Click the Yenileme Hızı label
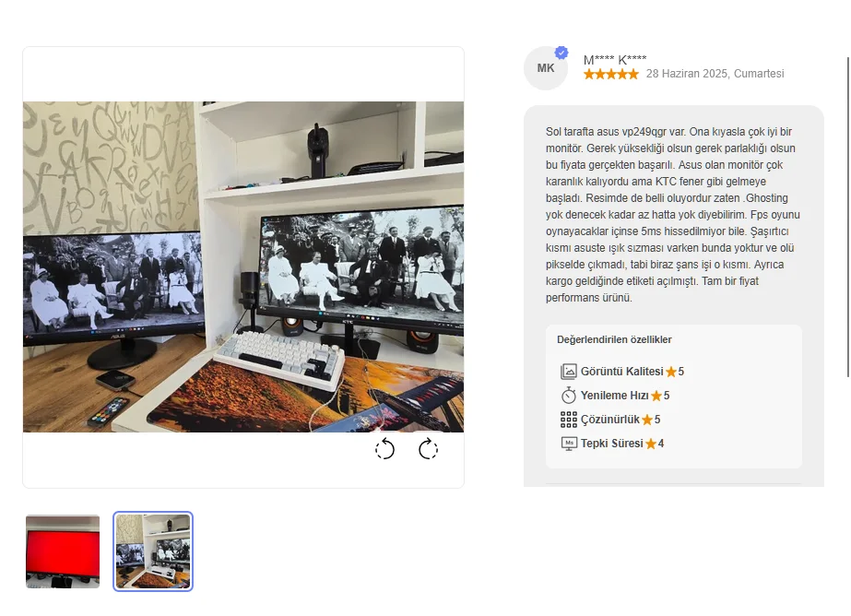Screen dimensions: 851x616 [x=614, y=396]
